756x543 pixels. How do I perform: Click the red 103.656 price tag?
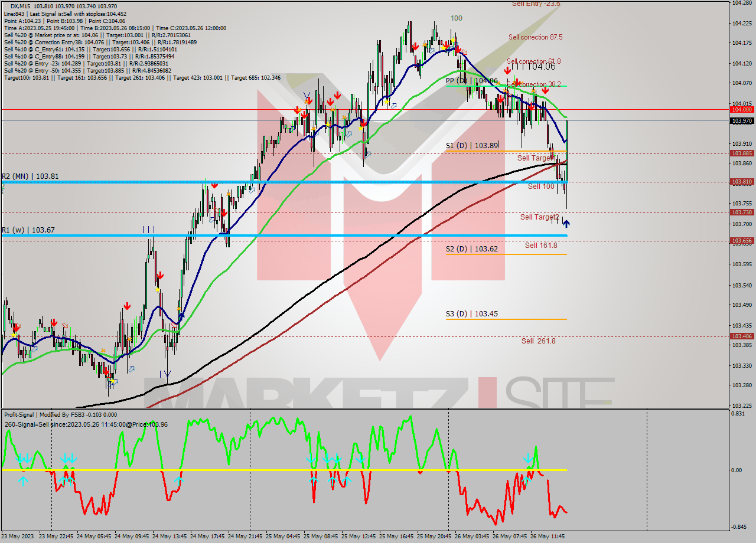pos(742,241)
